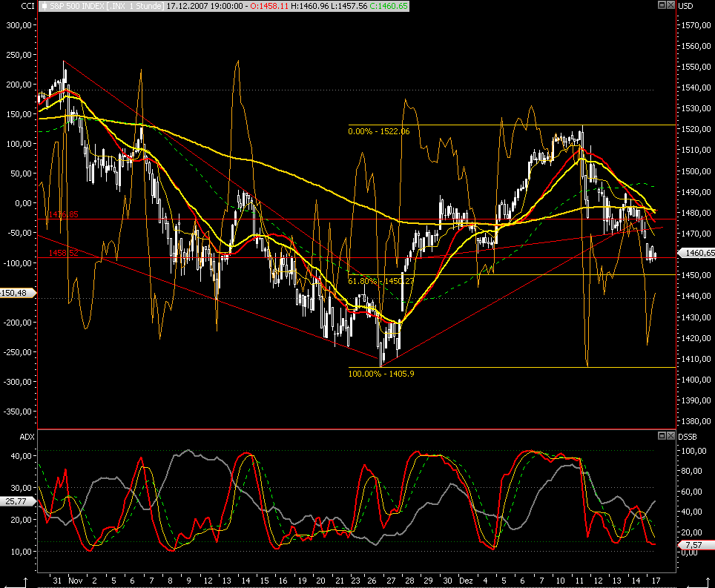Click date 17 on the time axis
This screenshot has width=715, height=588.
[x=656, y=581]
